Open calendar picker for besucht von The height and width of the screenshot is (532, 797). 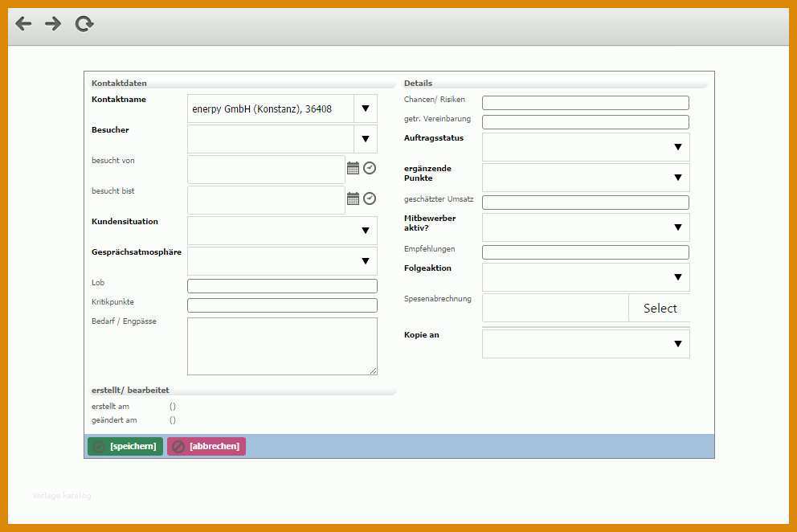click(x=353, y=168)
